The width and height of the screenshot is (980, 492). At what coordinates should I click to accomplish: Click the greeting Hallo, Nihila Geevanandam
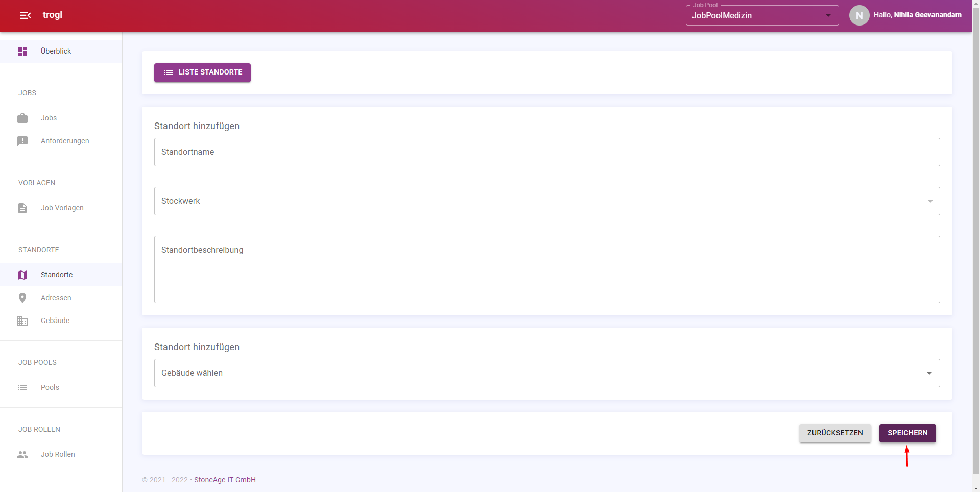pyautogui.click(x=917, y=15)
